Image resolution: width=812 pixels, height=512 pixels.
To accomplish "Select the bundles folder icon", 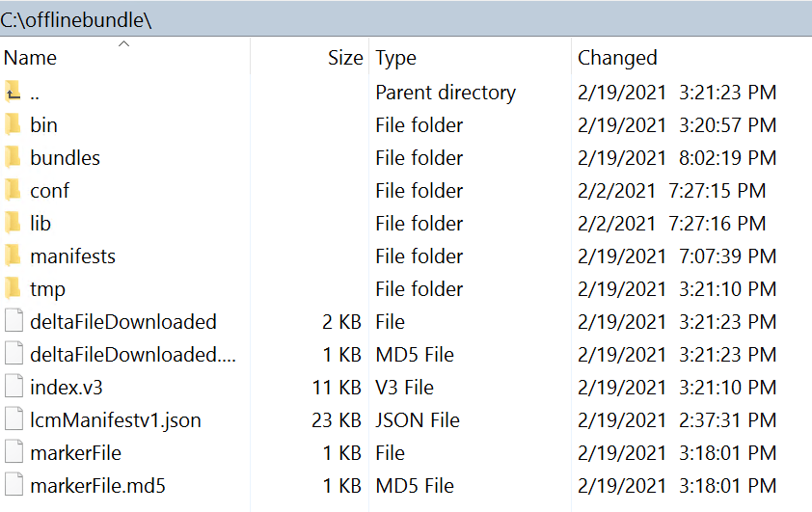I will pyautogui.click(x=13, y=158).
